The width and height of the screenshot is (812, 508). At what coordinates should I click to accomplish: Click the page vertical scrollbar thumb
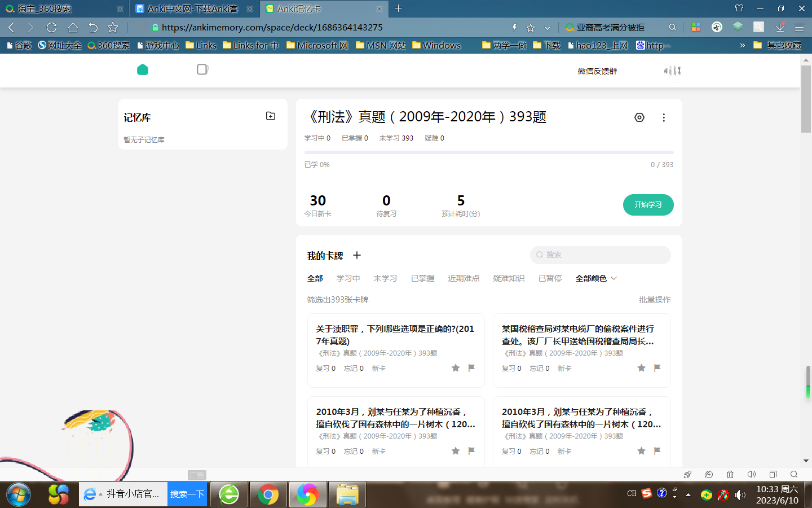[806, 99]
